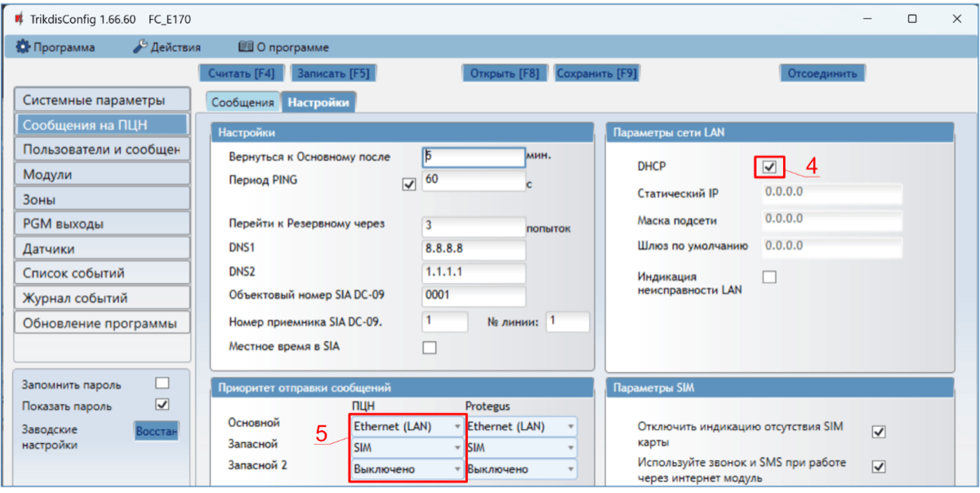Click the Открыть [F8] button
The width and height of the screenshot is (980, 493).
point(505,73)
